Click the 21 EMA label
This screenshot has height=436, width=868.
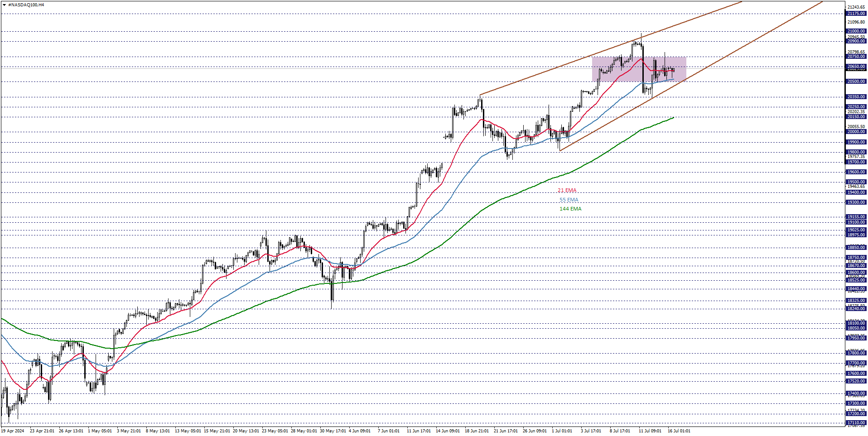567,191
